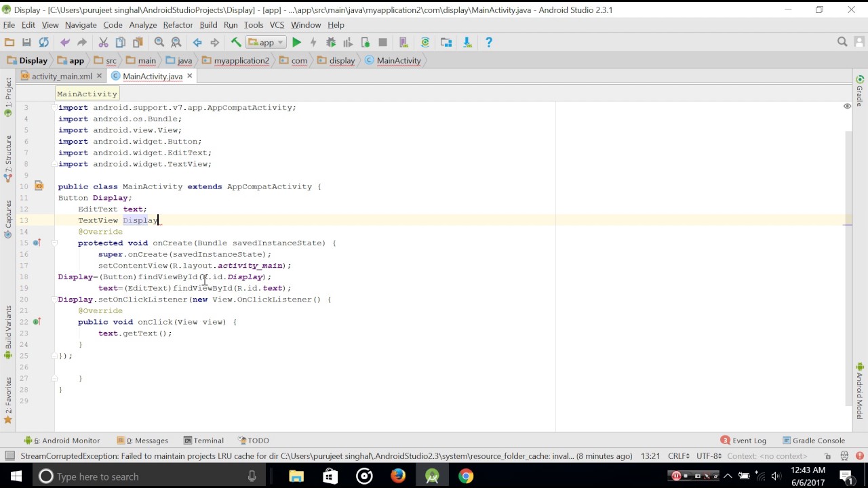
Task: Navigate forward with the right arrow icon
Action: (x=214, y=42)
